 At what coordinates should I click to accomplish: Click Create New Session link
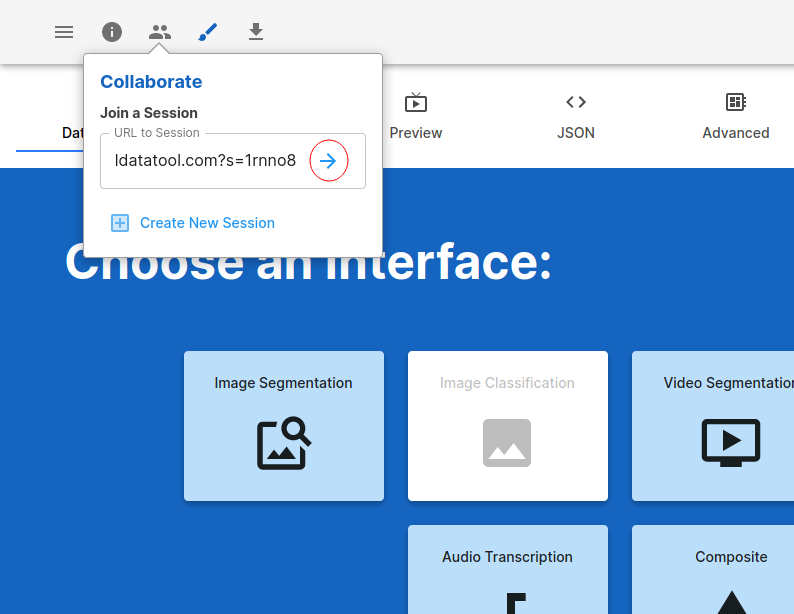pyautogui.click(x=207, y=223)
